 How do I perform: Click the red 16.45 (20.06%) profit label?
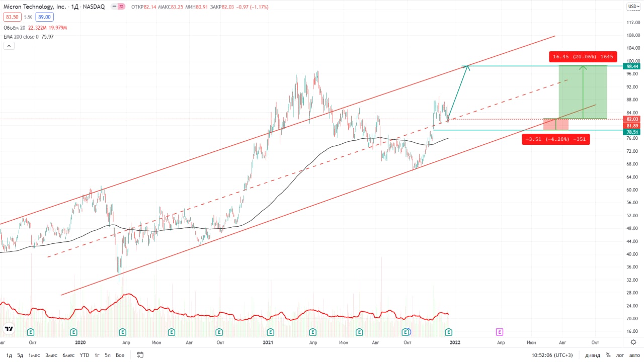[x=583, y=57]
